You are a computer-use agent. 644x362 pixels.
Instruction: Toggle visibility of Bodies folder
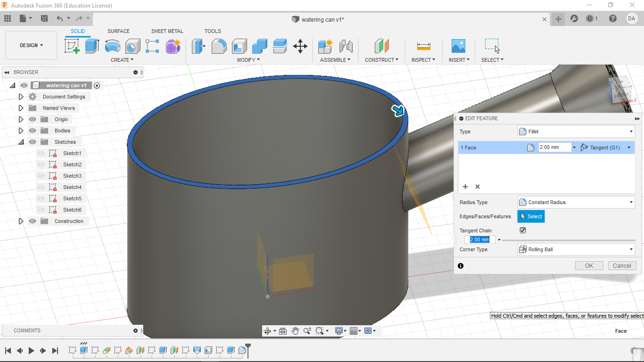[33, 131]
